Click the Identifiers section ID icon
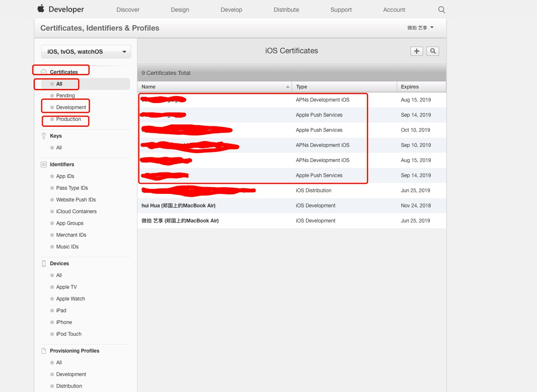The height and width of the screenshot is (392, 537). click(x=44, y=165)
